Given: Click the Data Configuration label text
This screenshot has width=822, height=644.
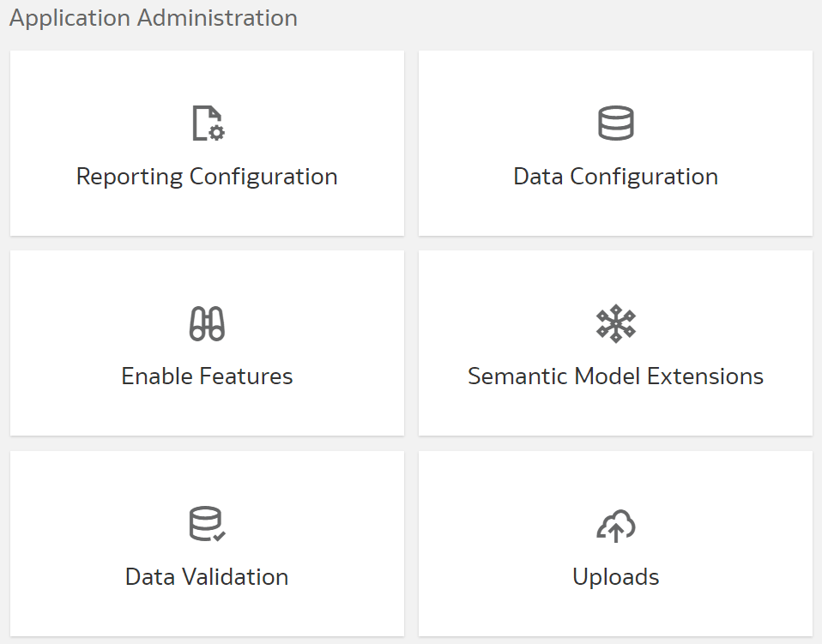Looking at the screenshot, I should pyautogui.click(x=616, y=177).
